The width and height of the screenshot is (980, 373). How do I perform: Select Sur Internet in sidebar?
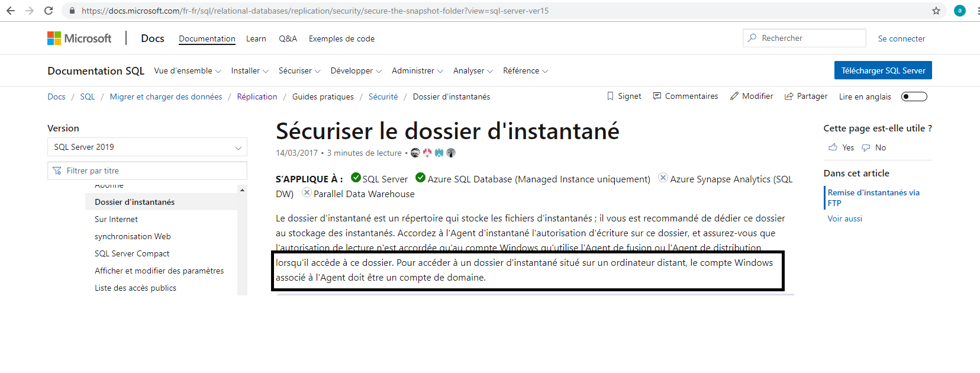(116, 219)
